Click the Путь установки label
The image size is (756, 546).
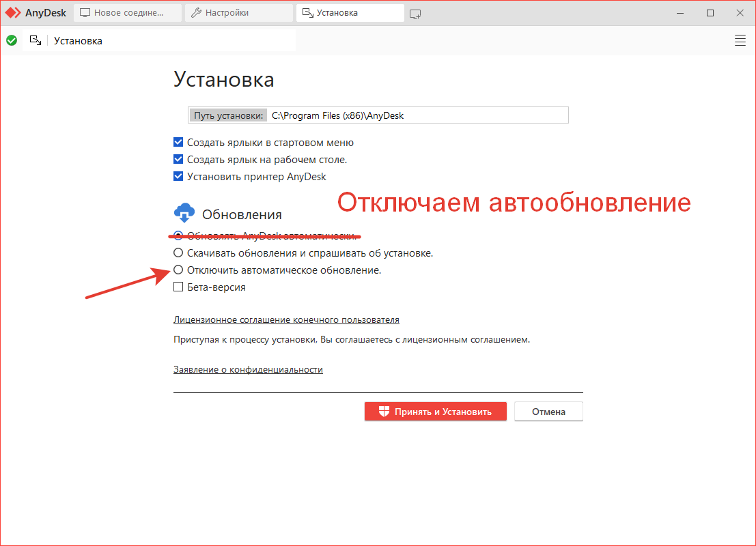pos(228,115)
